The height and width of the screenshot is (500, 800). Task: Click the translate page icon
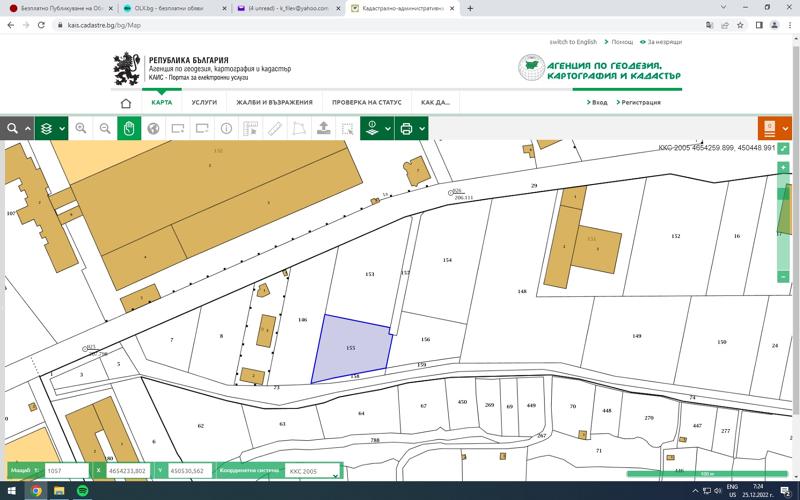click(x=709, y=25)
